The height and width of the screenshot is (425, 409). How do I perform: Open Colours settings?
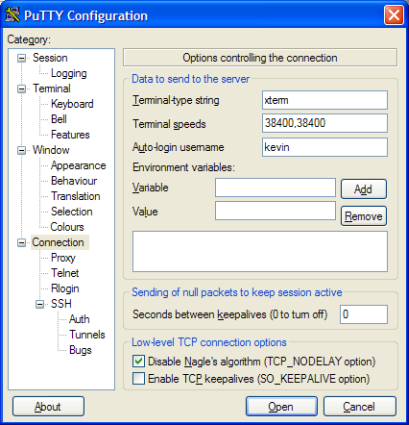pyautogui.click(x=67, y=227)
